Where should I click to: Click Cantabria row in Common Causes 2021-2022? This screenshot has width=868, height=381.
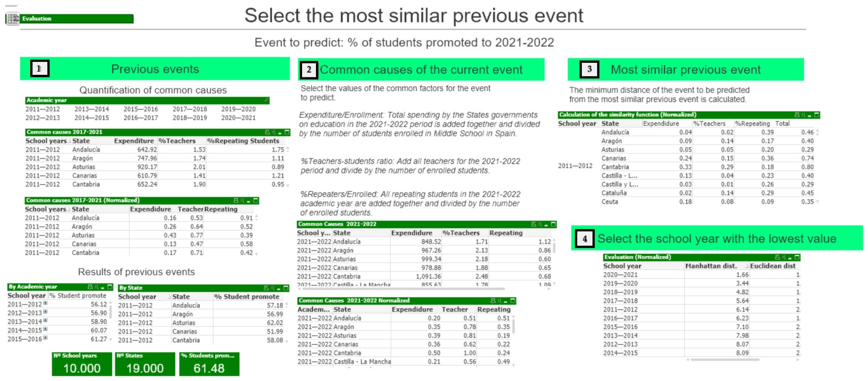[x=424, y=277]
